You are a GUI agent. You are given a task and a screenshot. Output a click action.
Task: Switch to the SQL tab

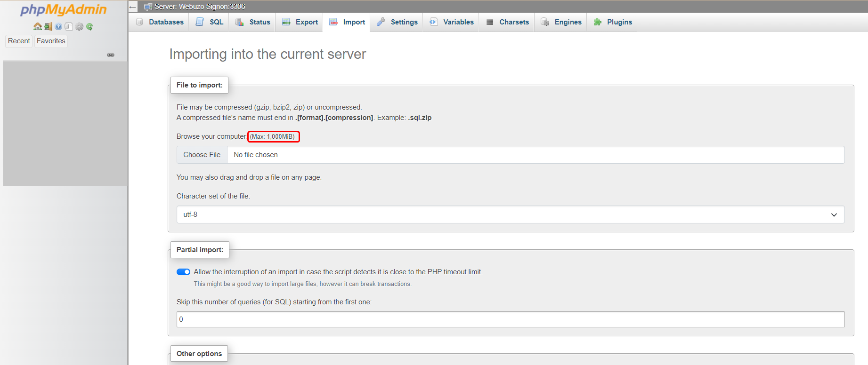[210, 22]
